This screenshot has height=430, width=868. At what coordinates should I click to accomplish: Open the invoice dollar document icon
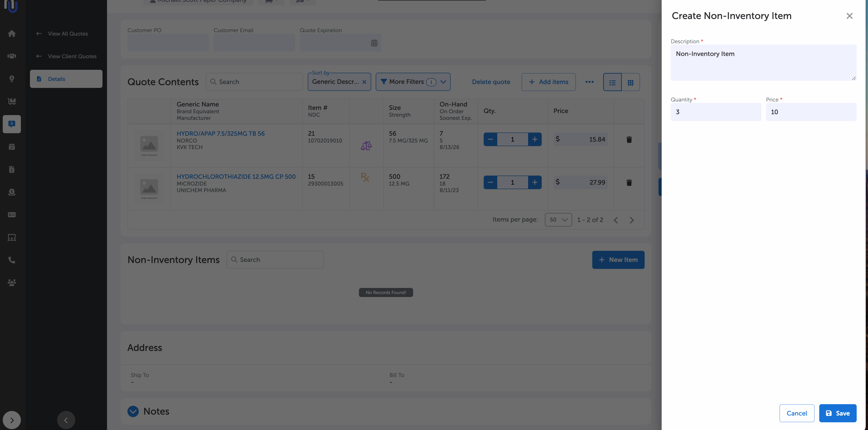click(x=12, y=169)
